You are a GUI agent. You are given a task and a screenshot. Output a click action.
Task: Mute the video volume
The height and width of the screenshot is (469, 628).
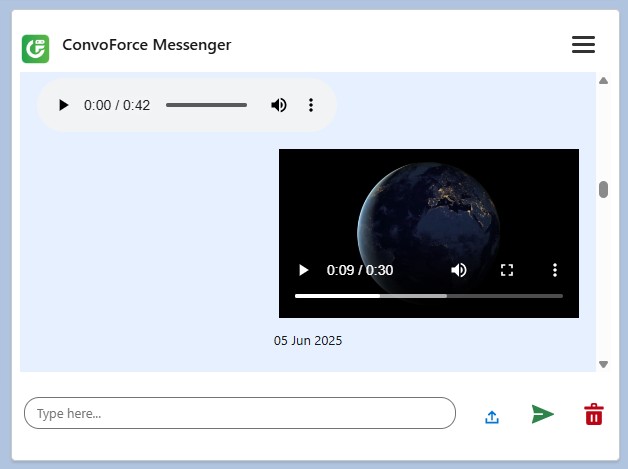click(x=459, y=270)
